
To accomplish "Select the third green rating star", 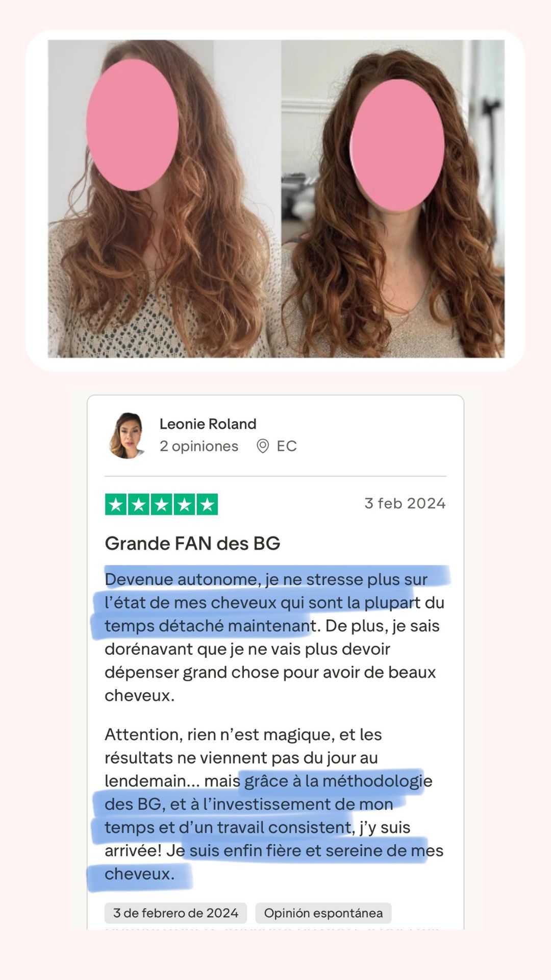I will [x=162, y=504].
